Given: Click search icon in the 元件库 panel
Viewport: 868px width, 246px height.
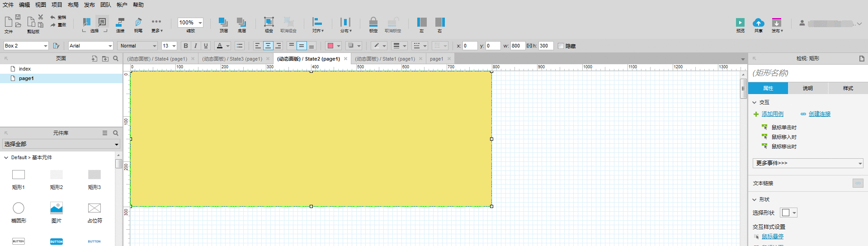Looking at the screenshot, I should pyautogui.click(x=116, y=133).
